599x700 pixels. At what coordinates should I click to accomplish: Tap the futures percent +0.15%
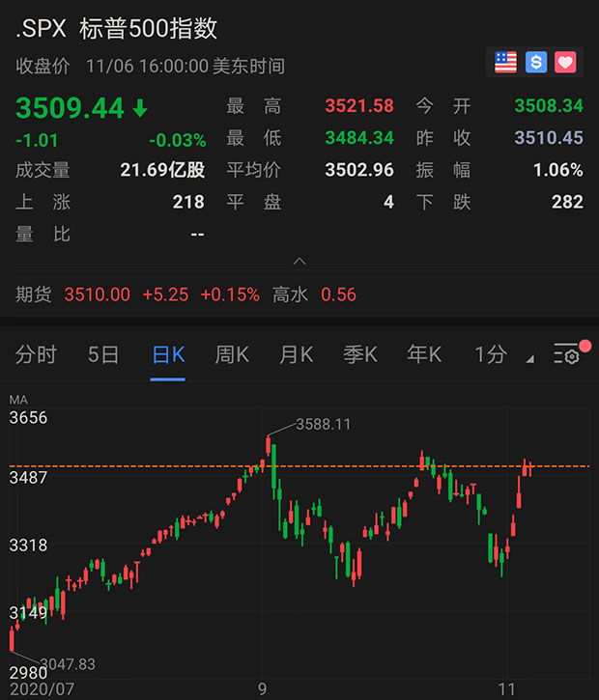pos(230,294)
